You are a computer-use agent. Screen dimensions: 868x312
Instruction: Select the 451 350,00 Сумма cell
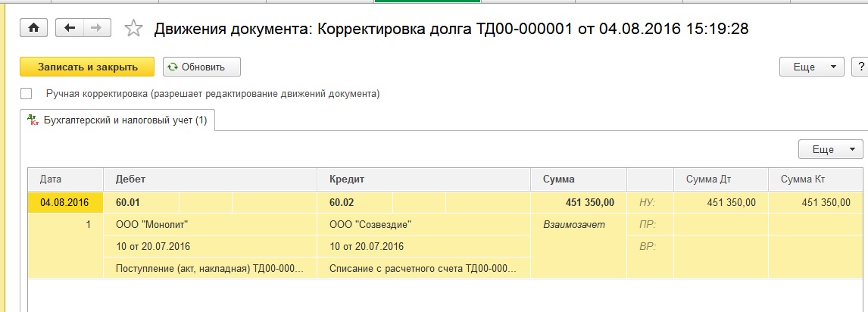coord(579,202)
